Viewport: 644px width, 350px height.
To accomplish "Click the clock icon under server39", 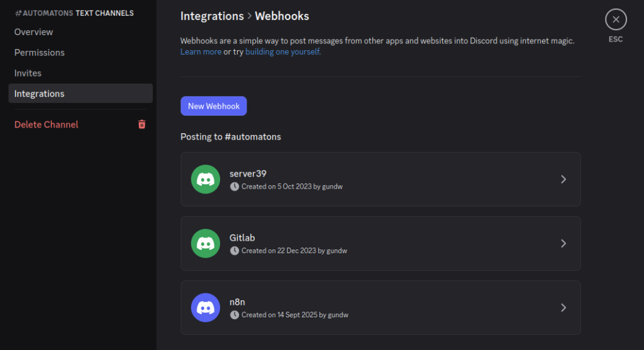I will (x=235, y=187).
